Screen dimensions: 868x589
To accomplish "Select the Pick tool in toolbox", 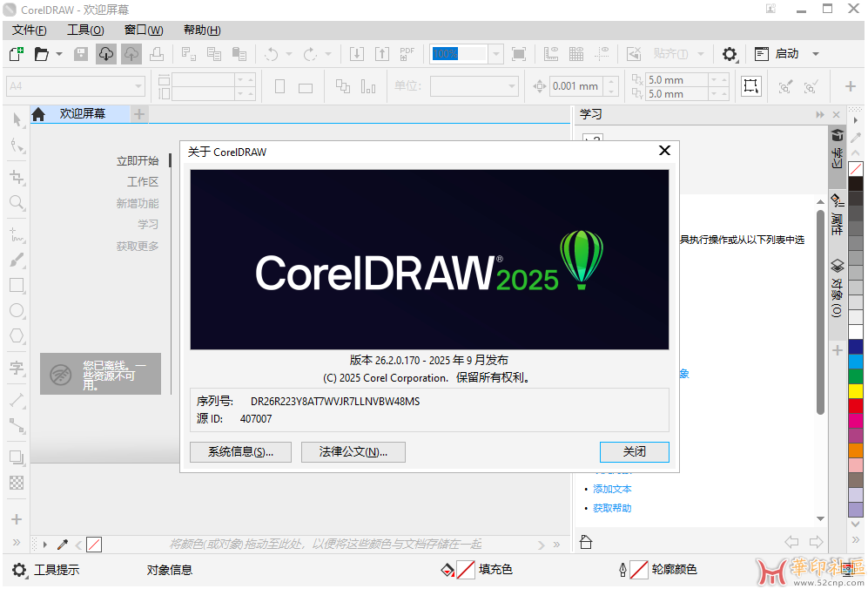I will coord(17,119).
